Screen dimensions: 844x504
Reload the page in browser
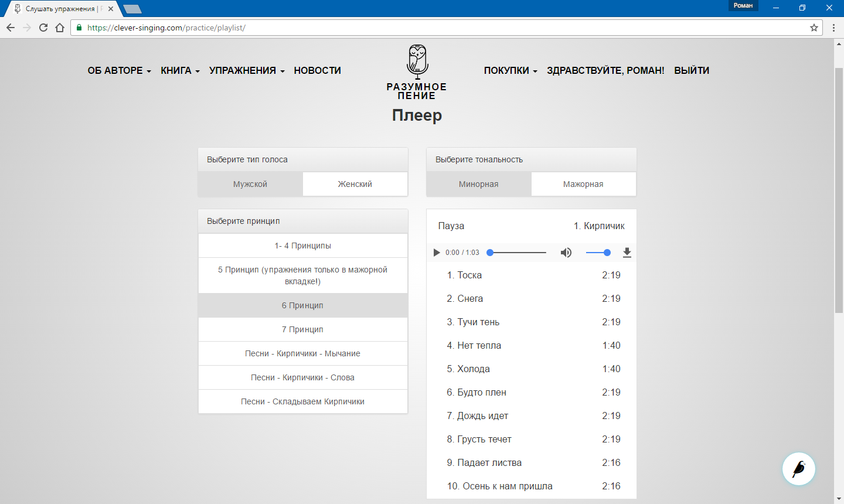point(43,28)
